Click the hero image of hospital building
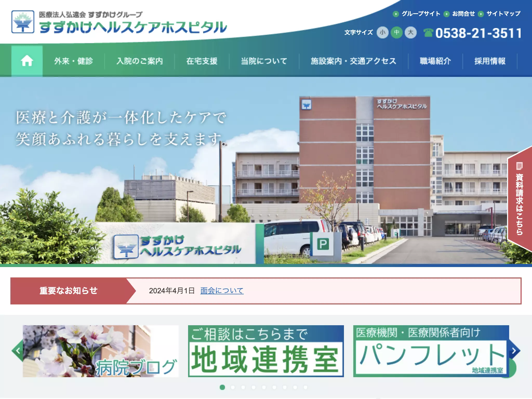 coord(266,170)
